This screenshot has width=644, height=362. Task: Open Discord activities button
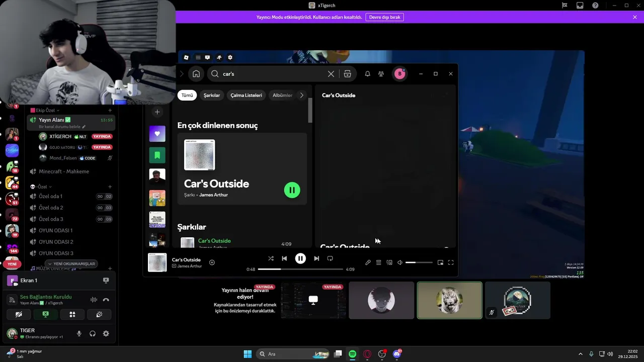[72, 314]
